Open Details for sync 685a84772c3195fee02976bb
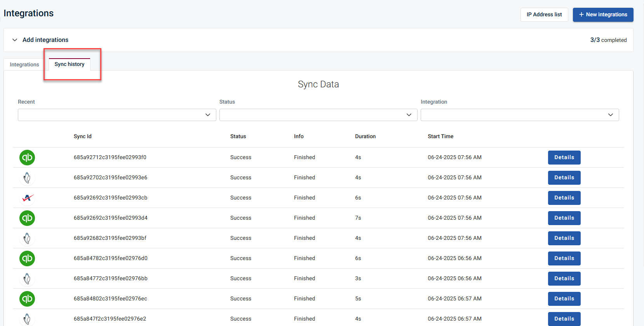 tap(564, 279)
